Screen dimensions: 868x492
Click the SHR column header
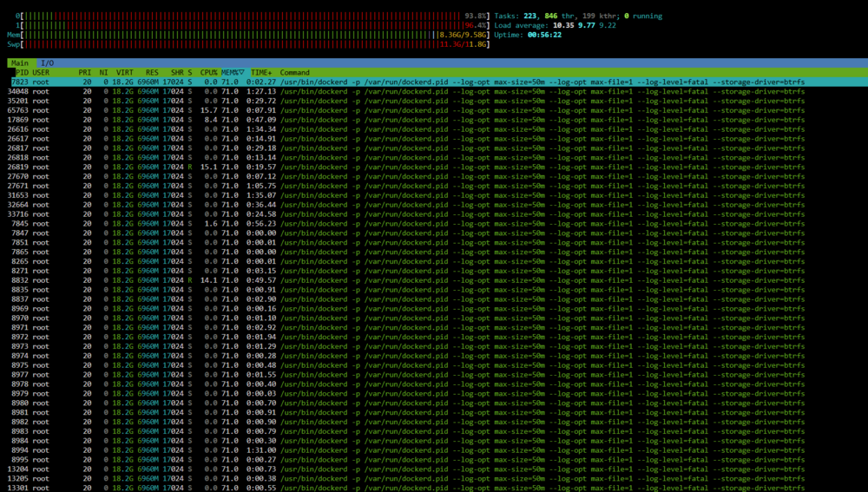click(x=177, y=73)
